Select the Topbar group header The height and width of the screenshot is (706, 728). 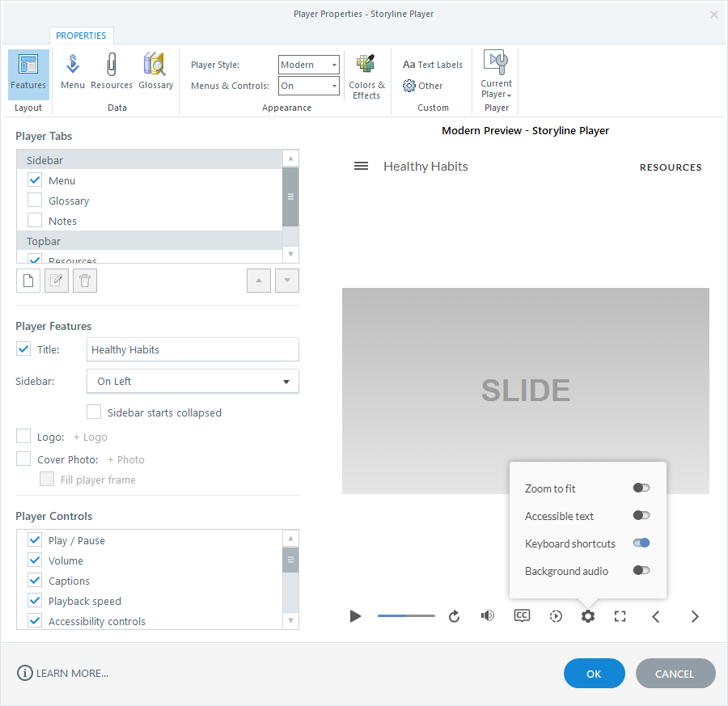pos(150,241)
